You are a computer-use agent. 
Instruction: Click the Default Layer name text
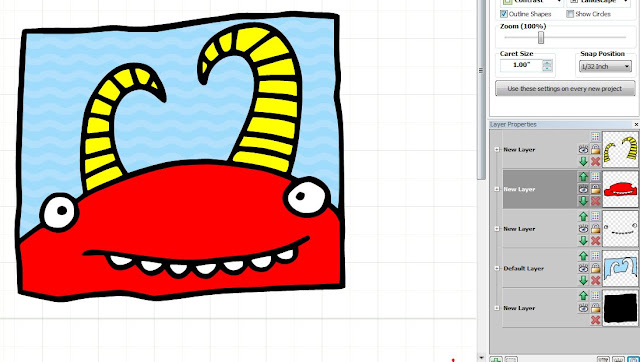tap(523, 269)
